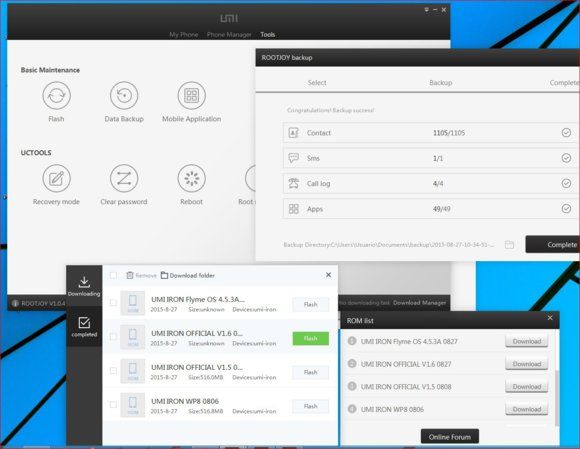Screen dimensions: 580x449
Task: Show the completed downloads list
Action: tap(84, 327)
